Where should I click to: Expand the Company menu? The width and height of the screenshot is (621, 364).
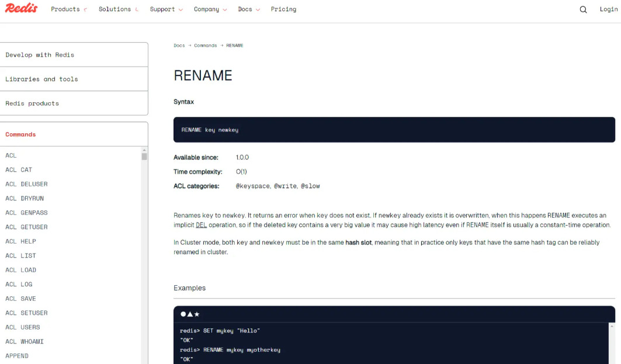[210, 9]
